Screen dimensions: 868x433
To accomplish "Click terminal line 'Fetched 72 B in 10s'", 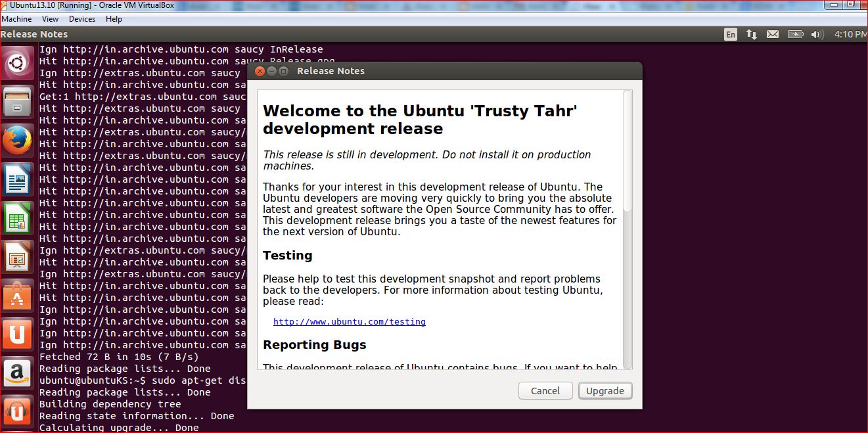I will coord(119,357).
